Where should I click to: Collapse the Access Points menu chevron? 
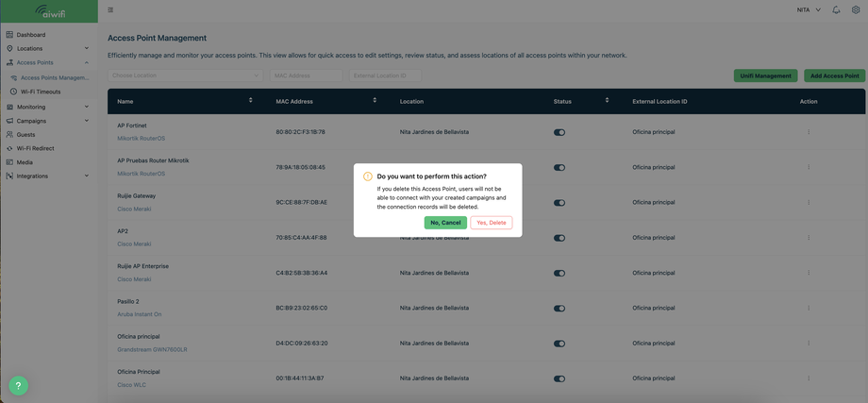pos(87,62)
